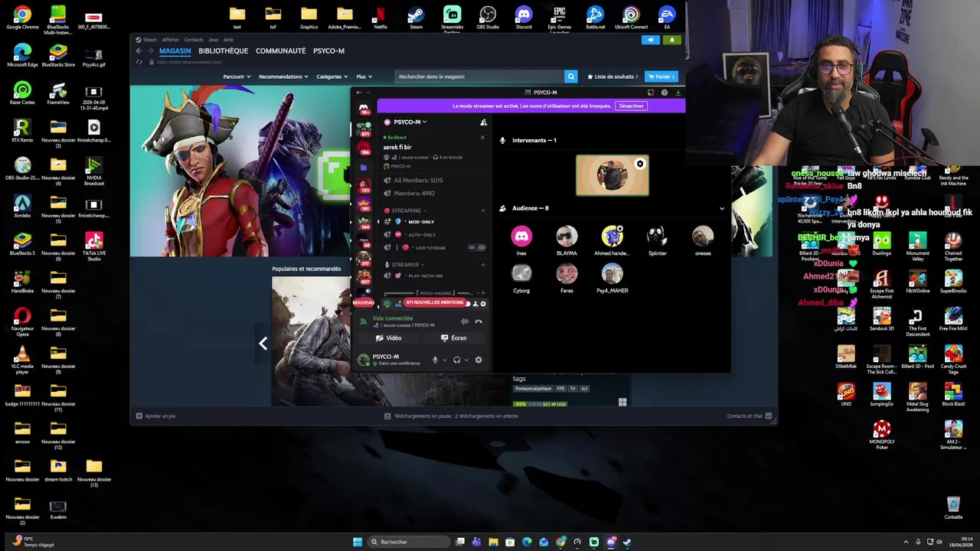Open Steam Aide menu

[228, 40]
